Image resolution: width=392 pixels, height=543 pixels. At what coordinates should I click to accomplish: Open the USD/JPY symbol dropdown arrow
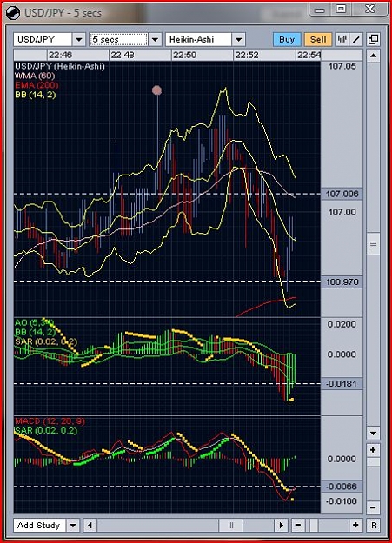[x=79, y=39]
